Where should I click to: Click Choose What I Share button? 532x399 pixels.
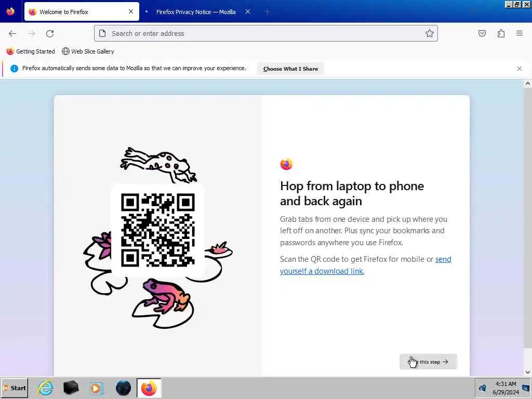point(290,69)
